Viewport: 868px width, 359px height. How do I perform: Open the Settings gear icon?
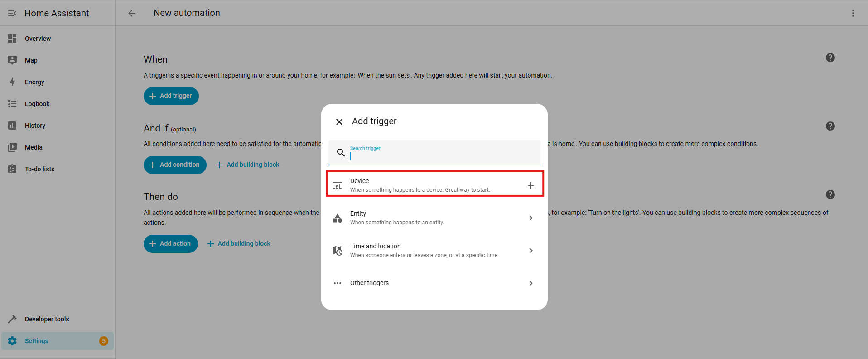click(12, 341)
